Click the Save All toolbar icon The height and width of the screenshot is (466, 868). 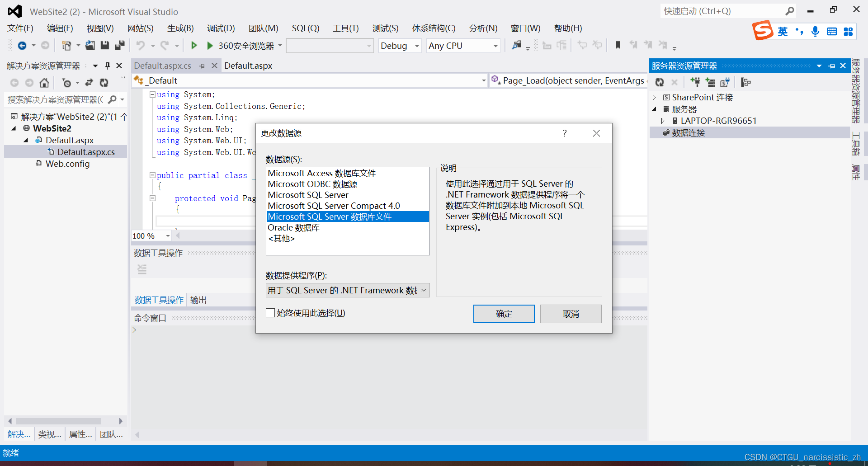tap(120, 45)
